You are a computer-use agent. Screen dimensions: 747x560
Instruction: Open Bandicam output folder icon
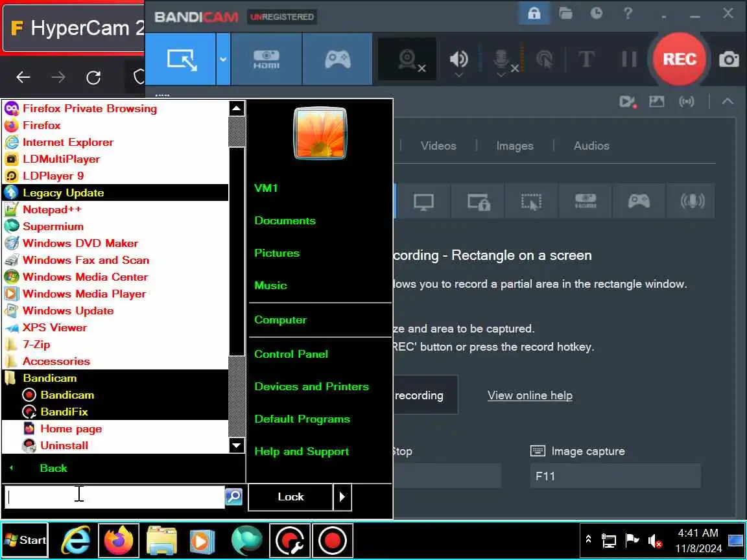pos(565,14)
